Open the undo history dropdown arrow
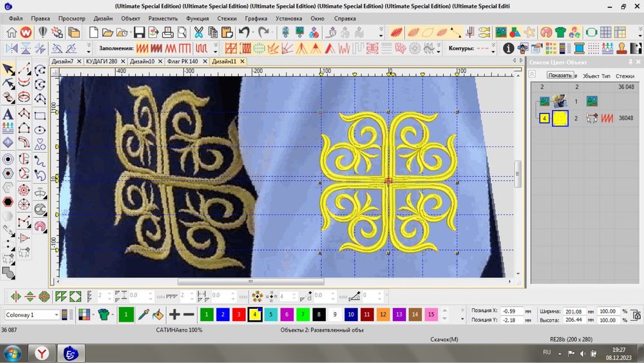 coord(252,33)
